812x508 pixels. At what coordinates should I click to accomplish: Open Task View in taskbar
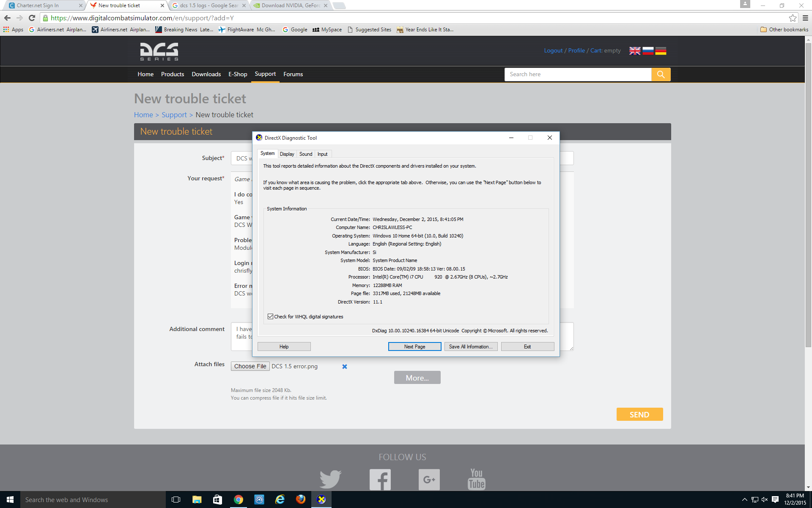pos(176,500)
